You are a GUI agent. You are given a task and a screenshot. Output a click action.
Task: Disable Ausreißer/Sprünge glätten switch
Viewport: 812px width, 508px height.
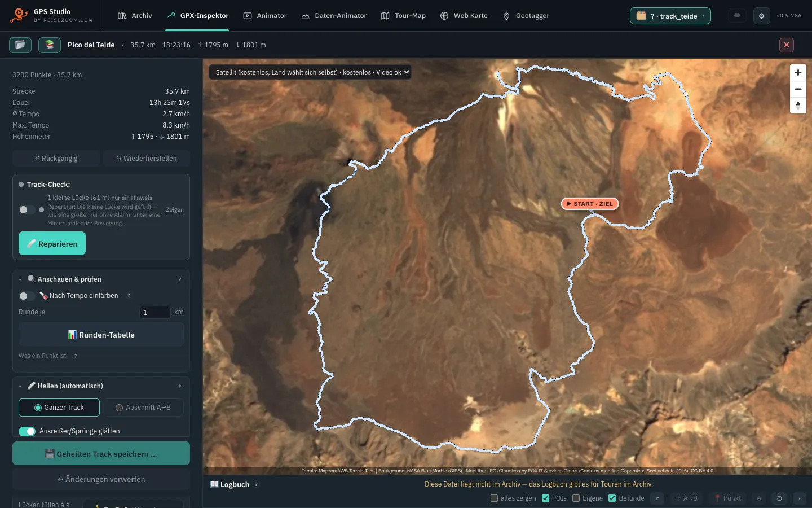(x=27, y=431)
